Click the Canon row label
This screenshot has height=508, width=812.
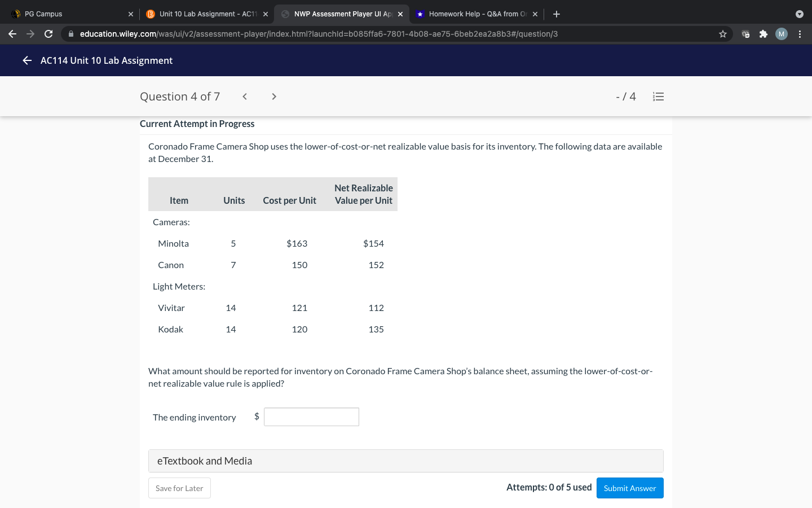(x=171, y=265)
